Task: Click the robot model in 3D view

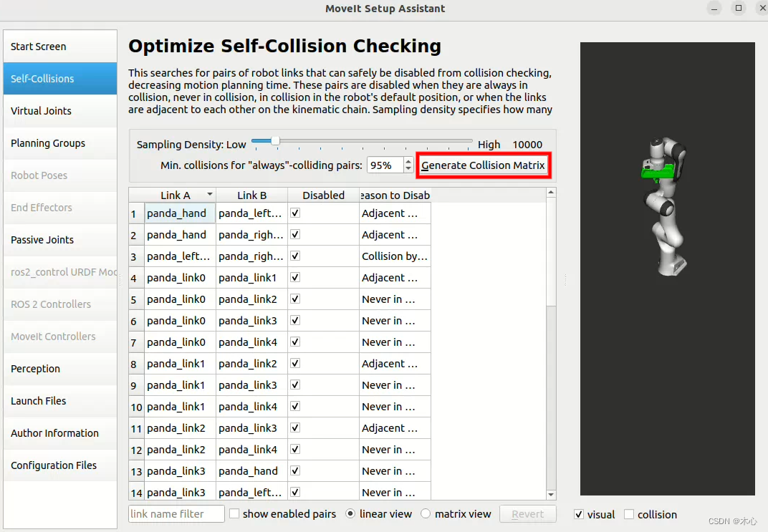Action: [665, 206]
